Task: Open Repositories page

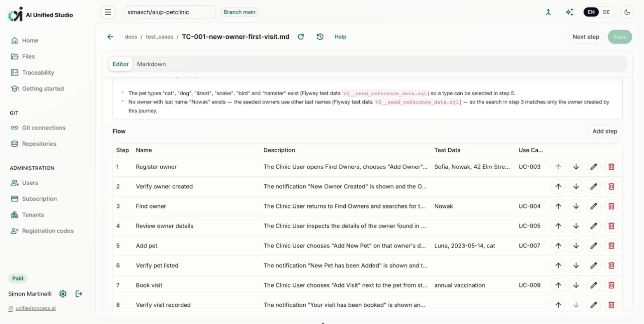Action: [39, 144]
